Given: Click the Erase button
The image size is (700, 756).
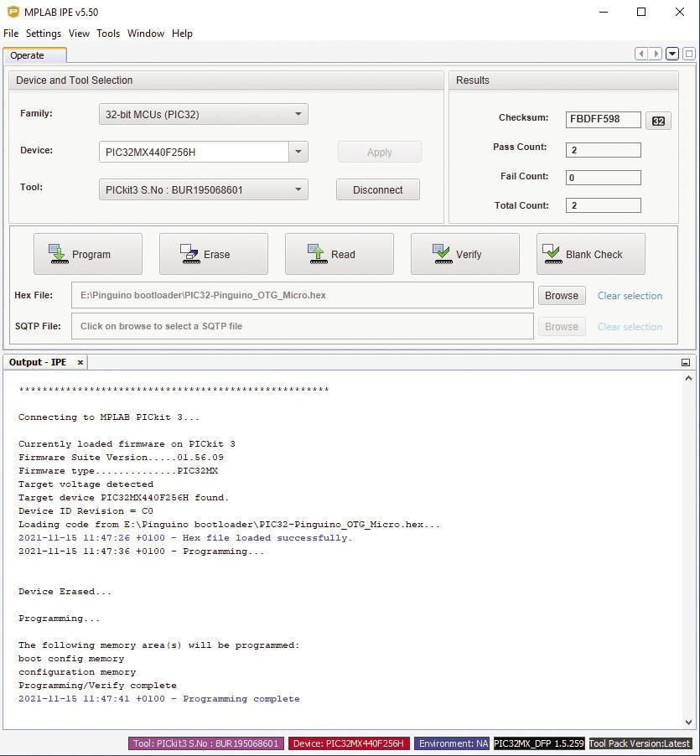Looking at the screenshot, I should tap(214, 254).
